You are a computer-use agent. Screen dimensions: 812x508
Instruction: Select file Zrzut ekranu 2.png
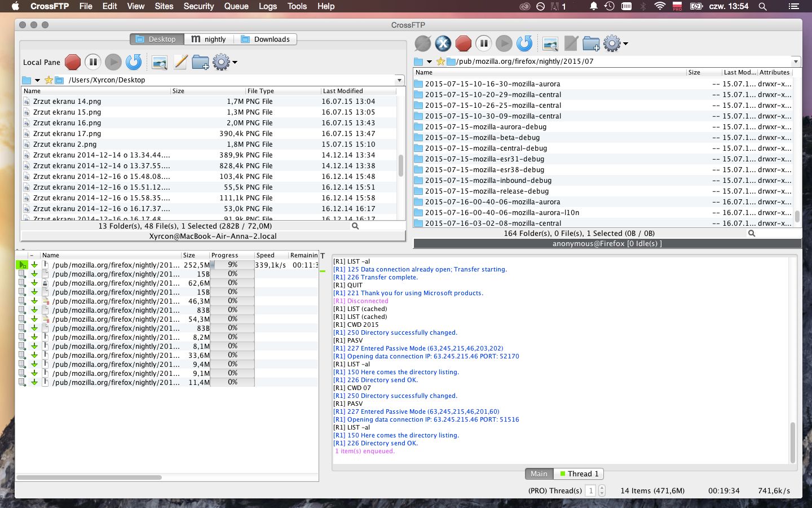tap(209, 144)
